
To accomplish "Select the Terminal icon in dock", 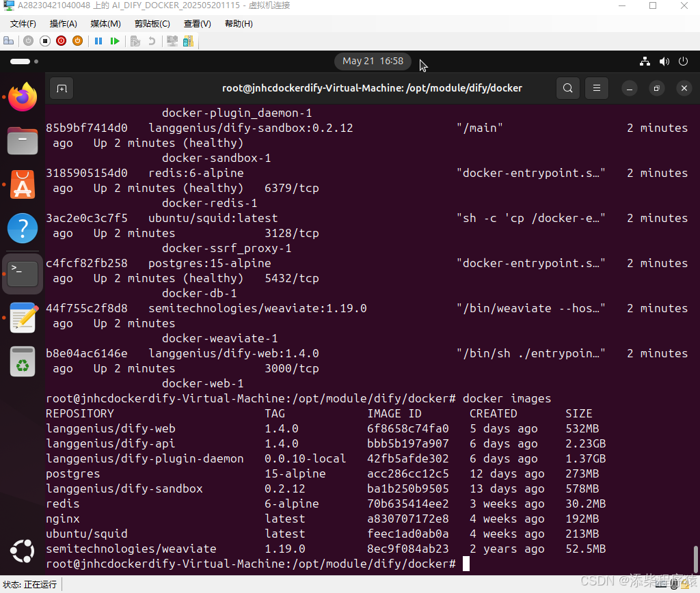I will point(23,273).
